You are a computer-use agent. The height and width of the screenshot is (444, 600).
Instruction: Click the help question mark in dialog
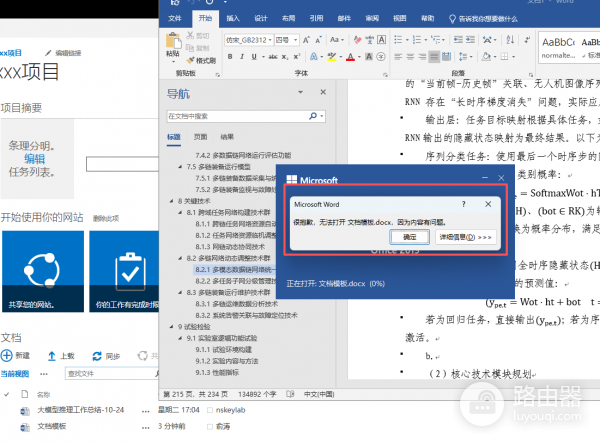point(464,204)
